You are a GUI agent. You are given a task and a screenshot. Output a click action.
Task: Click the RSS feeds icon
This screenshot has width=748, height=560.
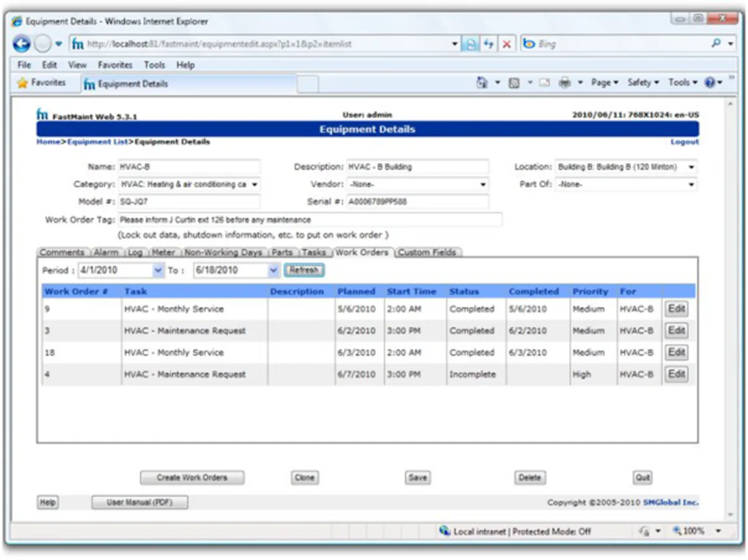click(x=514, y=83)
